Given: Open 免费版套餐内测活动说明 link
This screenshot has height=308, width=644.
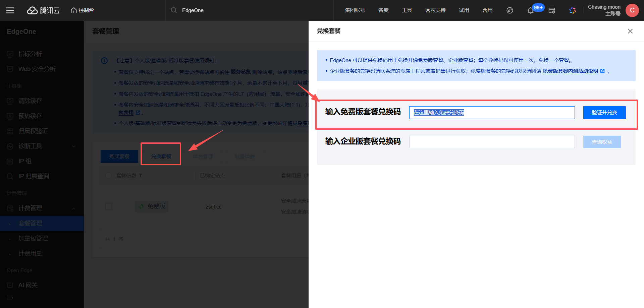Looking at the screenshot, I should tap(571, 71).
